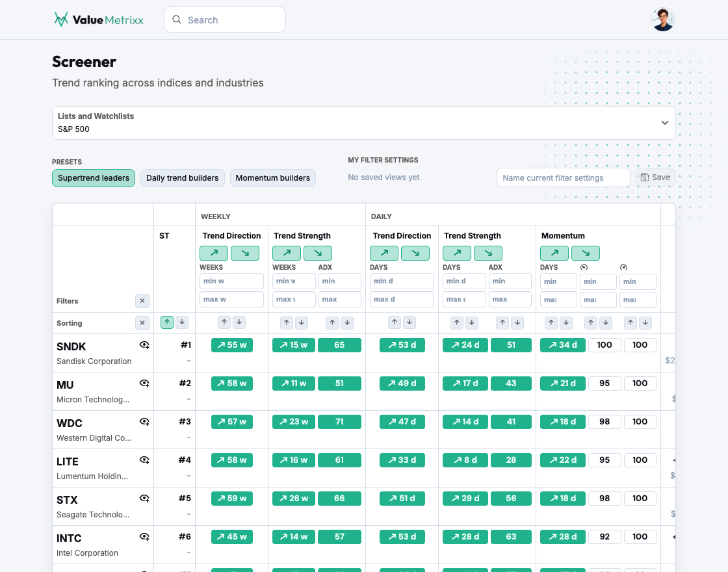Click the Search input field
Screen dimensions: 728x572
[x=225, y=19]
